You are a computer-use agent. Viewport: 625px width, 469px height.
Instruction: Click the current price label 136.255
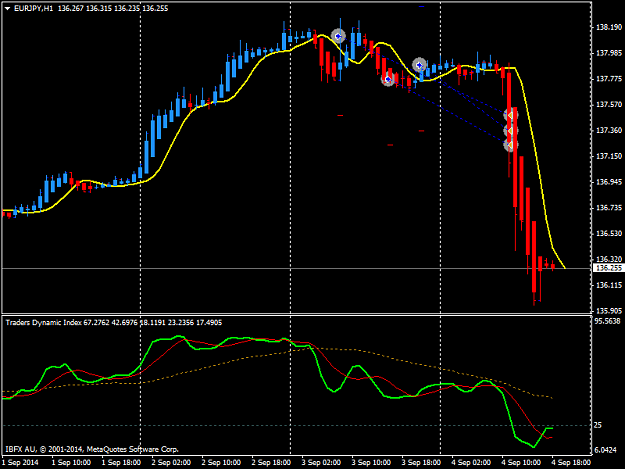608,268
